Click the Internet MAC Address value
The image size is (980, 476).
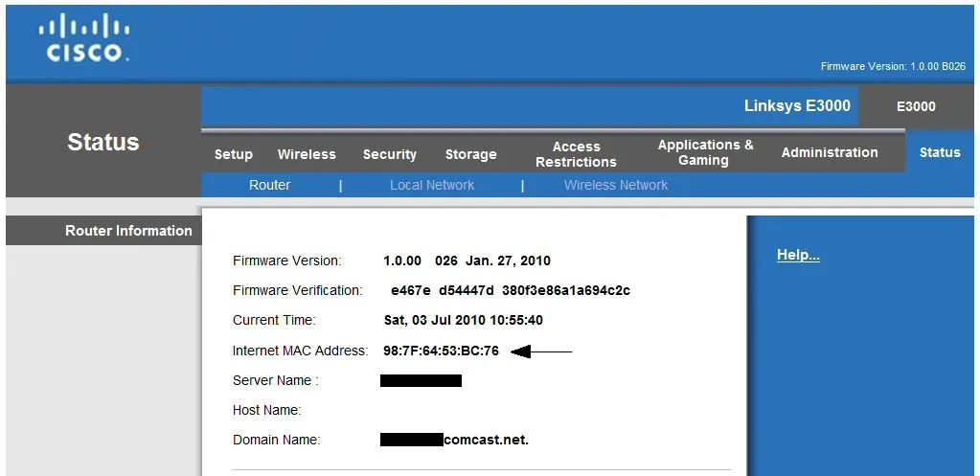(441, 351)
